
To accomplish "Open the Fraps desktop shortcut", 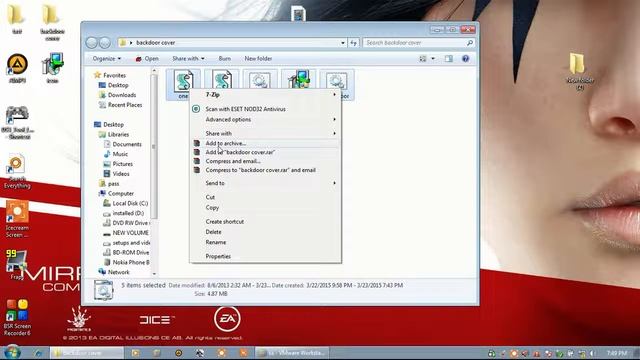I will tap(17, 264).
